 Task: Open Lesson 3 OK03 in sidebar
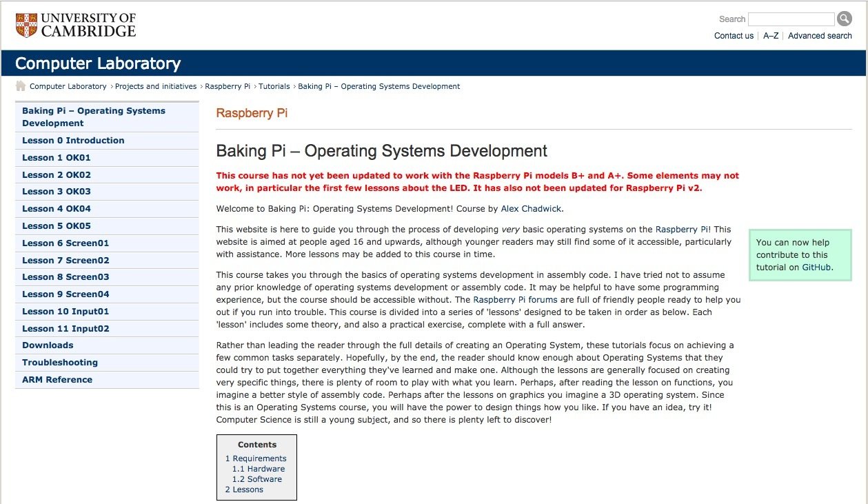coord(107,192)
